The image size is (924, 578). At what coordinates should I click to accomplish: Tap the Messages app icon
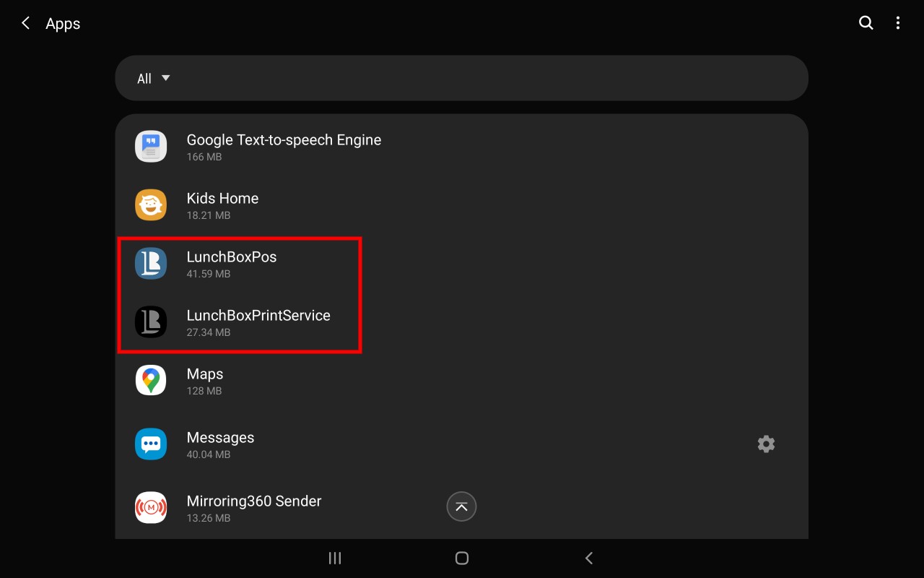[151, 444]
